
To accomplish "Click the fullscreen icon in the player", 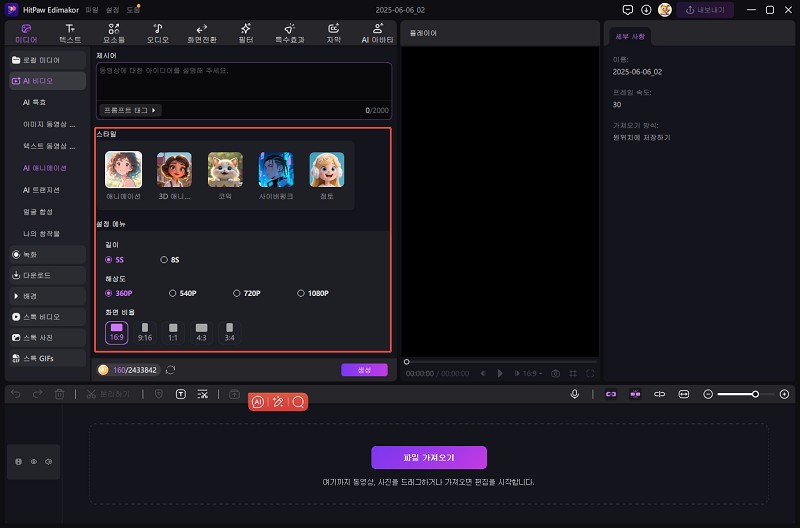I will [x=591, y=373].
